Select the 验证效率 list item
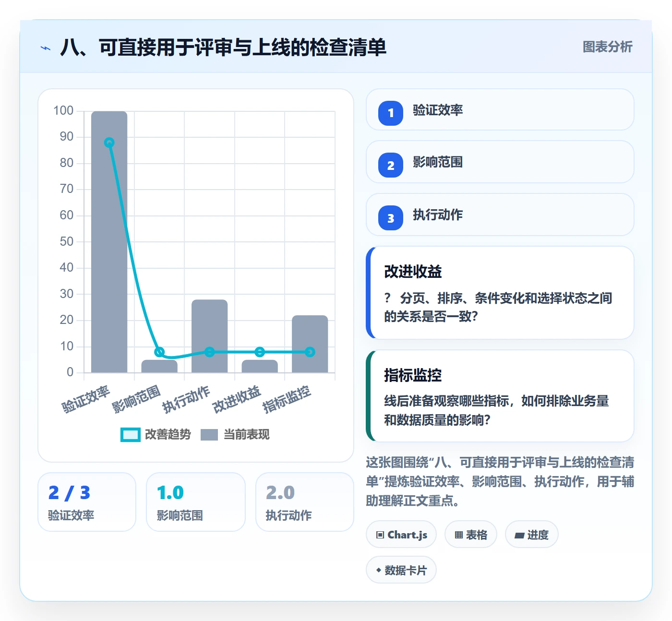This screenshot has height=621, width=672. pyautogui.click(x=500, y=109)
